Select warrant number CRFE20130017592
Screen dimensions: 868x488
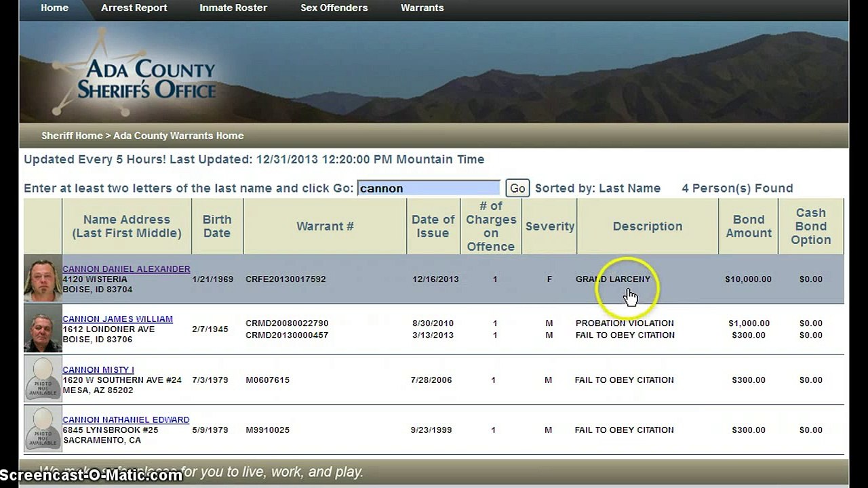click(x=285, y=279)
